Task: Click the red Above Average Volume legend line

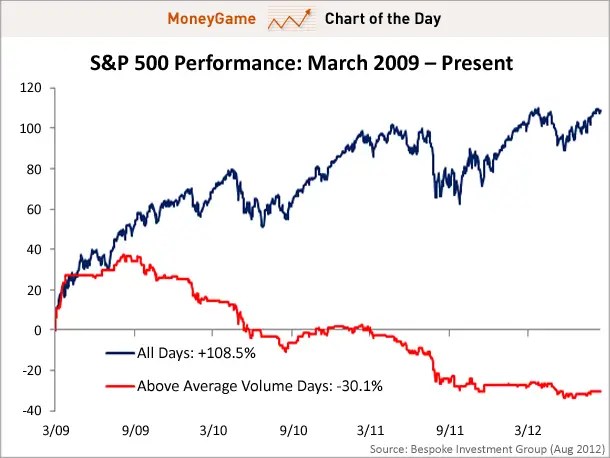Action: pyautogui.click(x=121, y=386)
